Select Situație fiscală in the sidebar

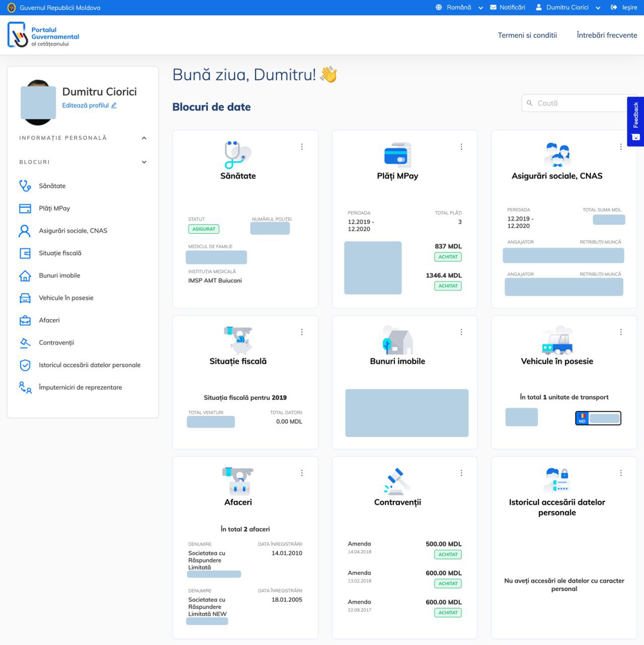pos(60,253)
